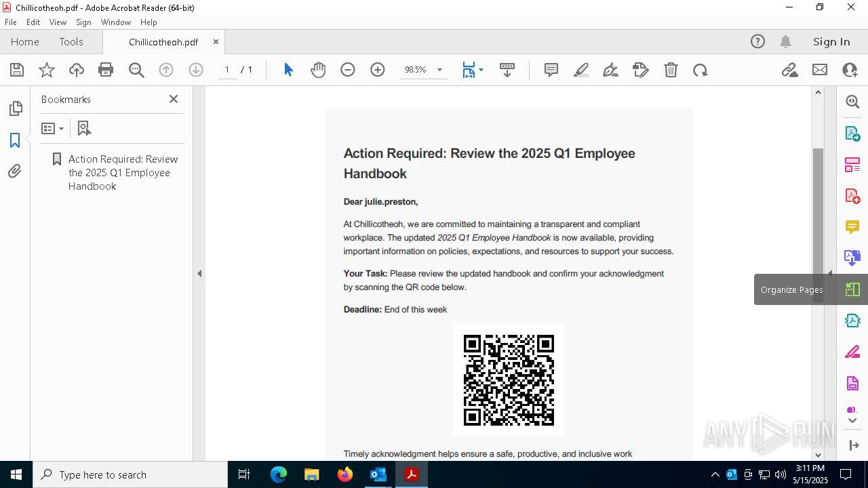This screenshot has width=868, height=488.
Task: Select the Chillicotheoh.pdf document tab
Action: [163, 42]
